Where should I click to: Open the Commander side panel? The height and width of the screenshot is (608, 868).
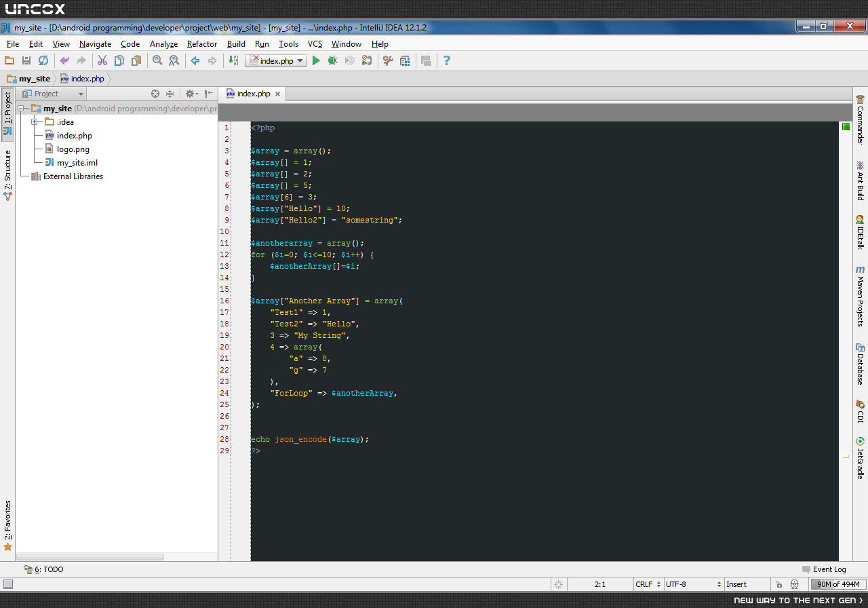tap(860, 120)
